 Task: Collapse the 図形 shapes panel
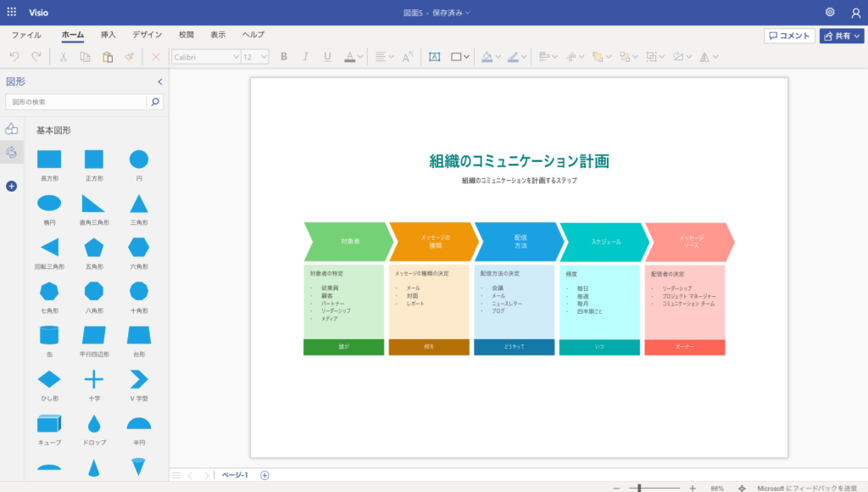(159, 81)
